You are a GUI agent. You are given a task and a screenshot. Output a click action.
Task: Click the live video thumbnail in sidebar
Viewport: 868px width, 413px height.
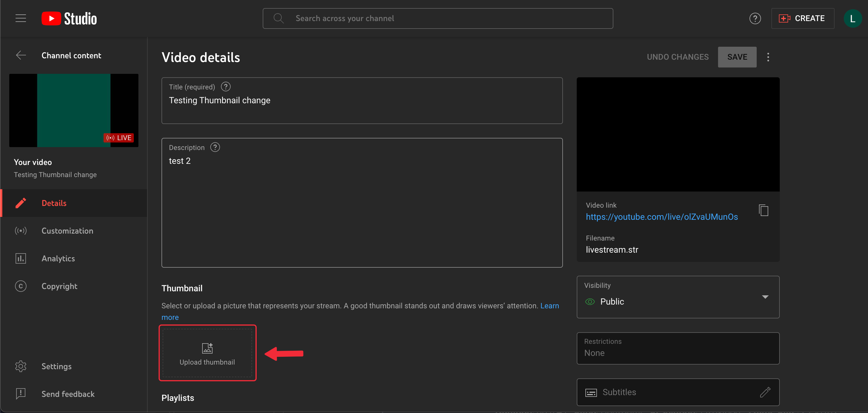pyautogui.click(x=74, y=110)
